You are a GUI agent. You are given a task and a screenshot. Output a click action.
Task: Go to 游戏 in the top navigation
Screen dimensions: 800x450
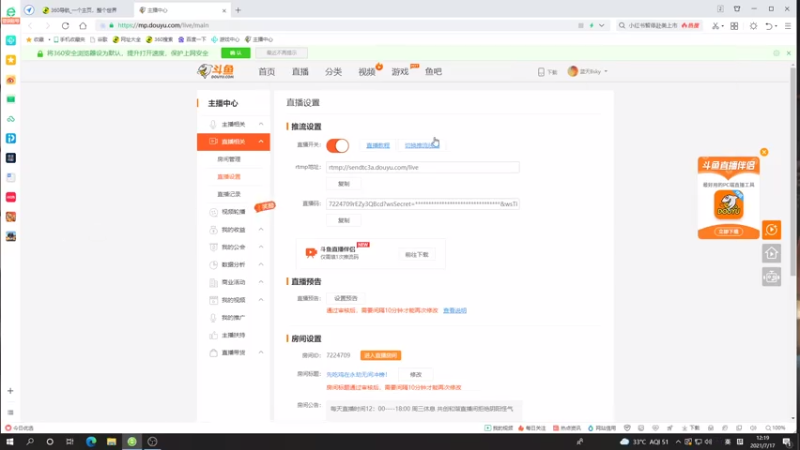(x=400, y=72)
